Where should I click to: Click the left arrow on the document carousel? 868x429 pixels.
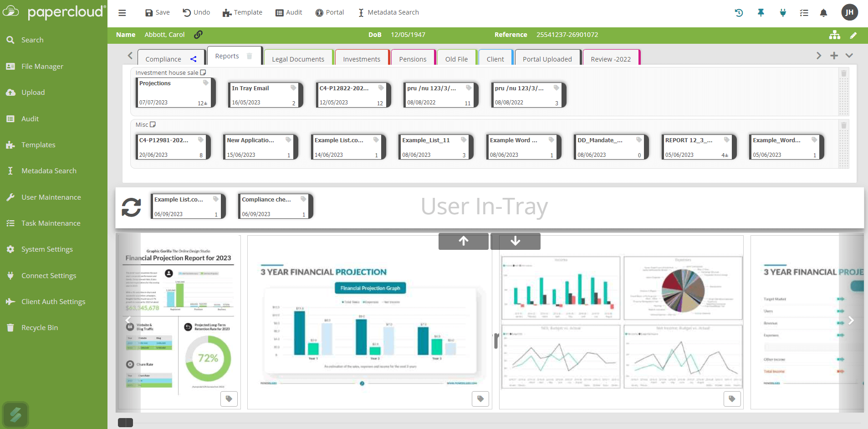click(128, 320)
